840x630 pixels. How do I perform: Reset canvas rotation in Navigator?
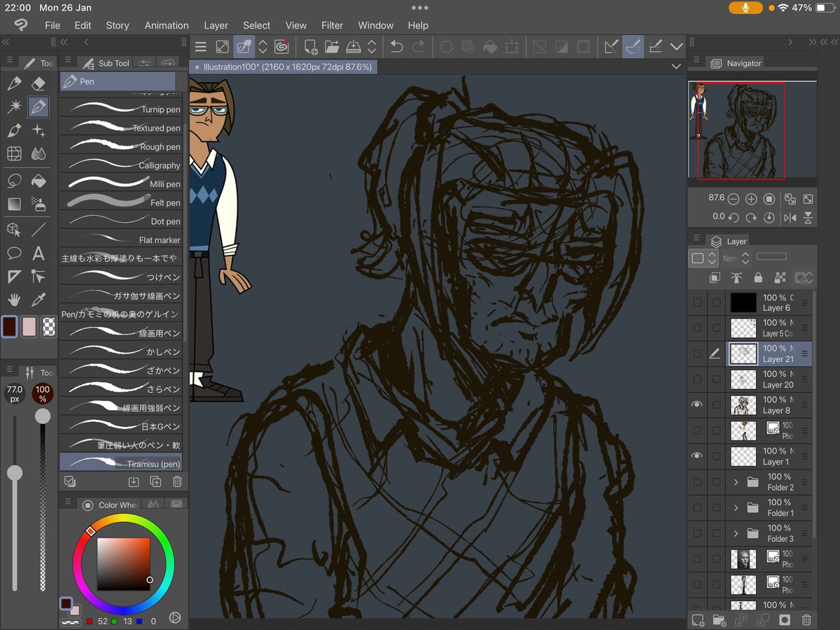click(769, 218)
